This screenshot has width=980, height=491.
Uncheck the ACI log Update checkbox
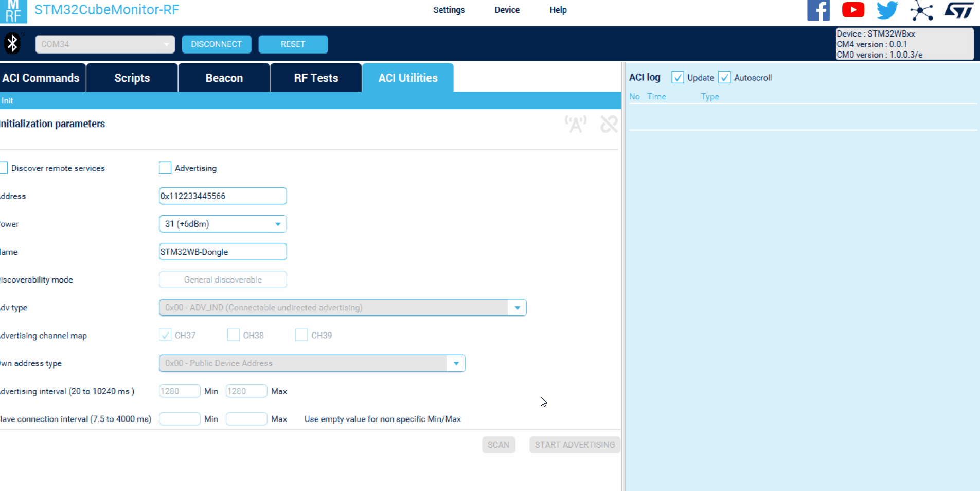pos(678,77)
